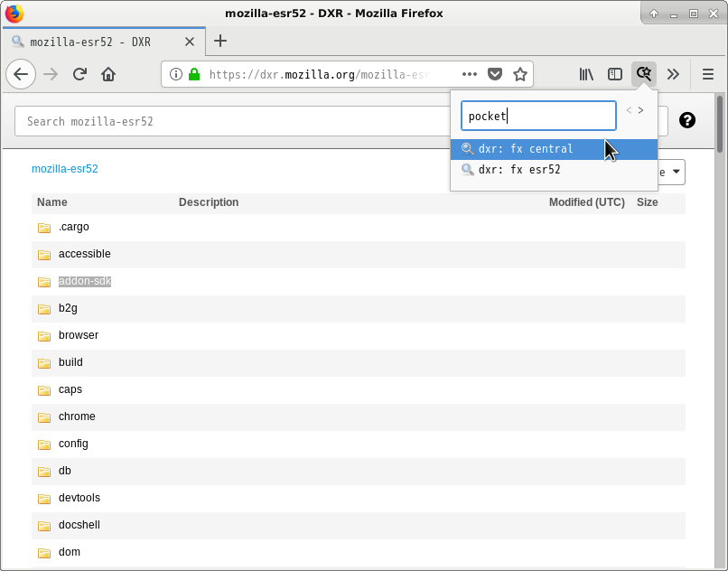
Task: Click the Size column header
Action: click(648, 202)
